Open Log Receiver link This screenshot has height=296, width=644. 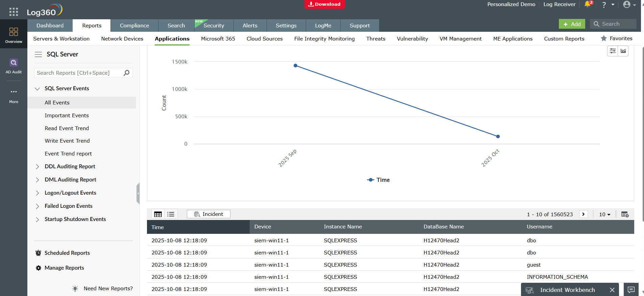tap(560, 4)
